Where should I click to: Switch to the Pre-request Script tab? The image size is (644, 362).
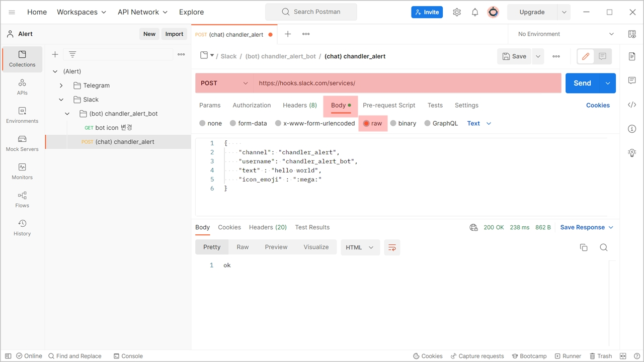tap(389, 105)
